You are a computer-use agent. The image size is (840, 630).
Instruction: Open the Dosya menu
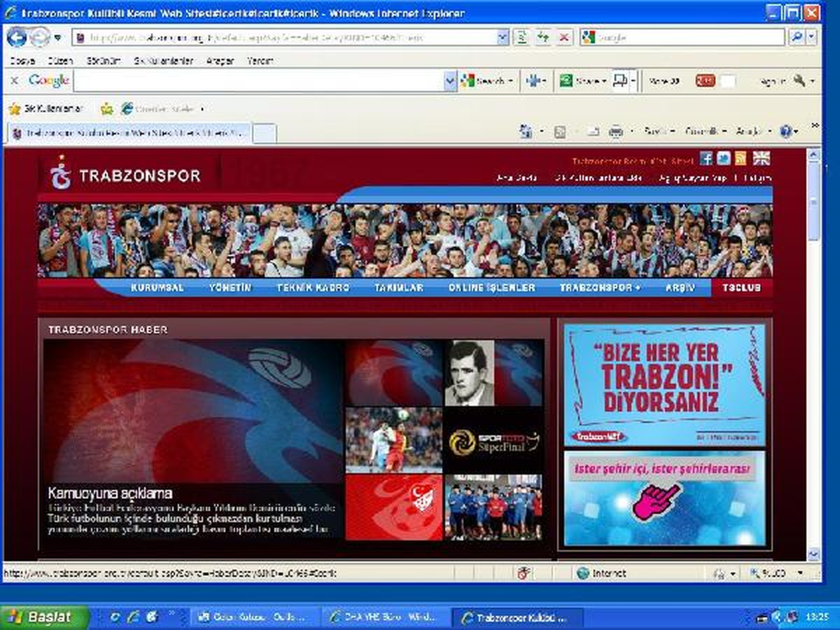[22, 61]
